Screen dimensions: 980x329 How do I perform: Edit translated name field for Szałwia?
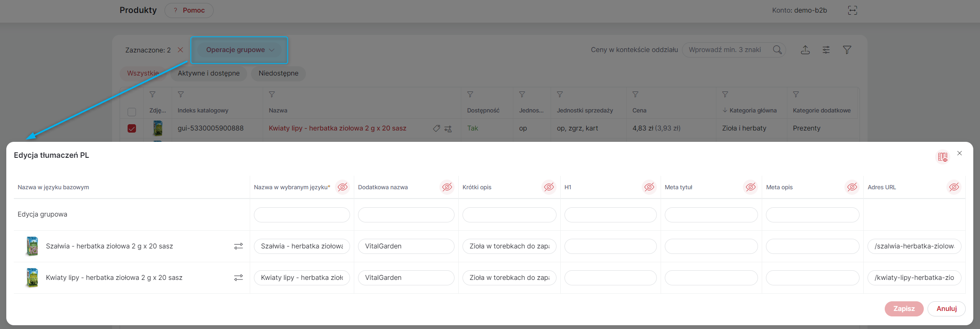pos(302,246)
